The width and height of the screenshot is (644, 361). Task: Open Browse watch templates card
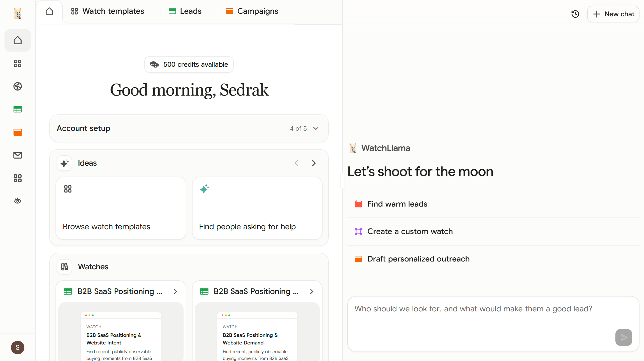[x=121, y=208]
